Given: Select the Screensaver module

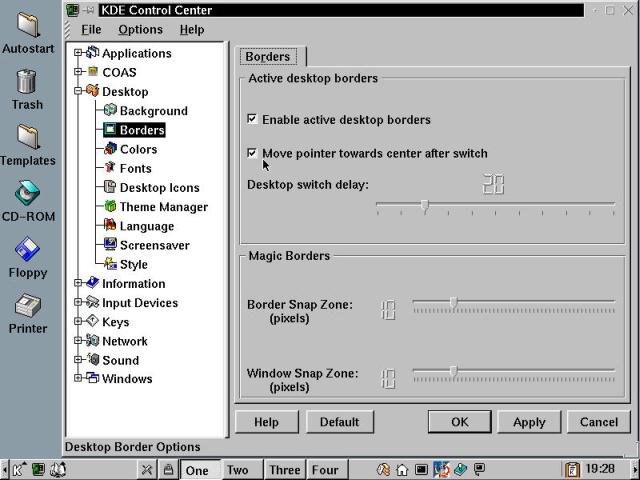Looking at the screenshot, I should click(x=154, y=245).
